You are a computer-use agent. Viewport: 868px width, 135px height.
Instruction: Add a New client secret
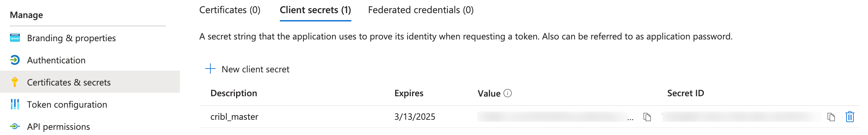tap(255, 69)
